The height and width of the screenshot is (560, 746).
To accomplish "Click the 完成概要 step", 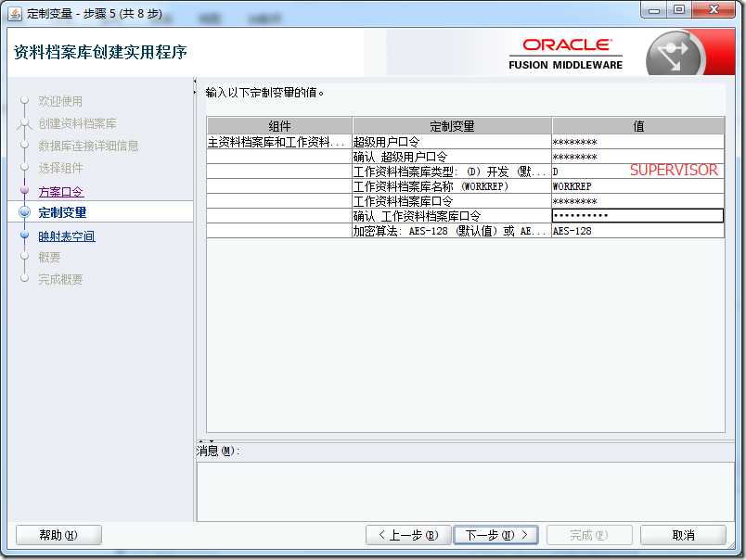I will click(60, 279).
